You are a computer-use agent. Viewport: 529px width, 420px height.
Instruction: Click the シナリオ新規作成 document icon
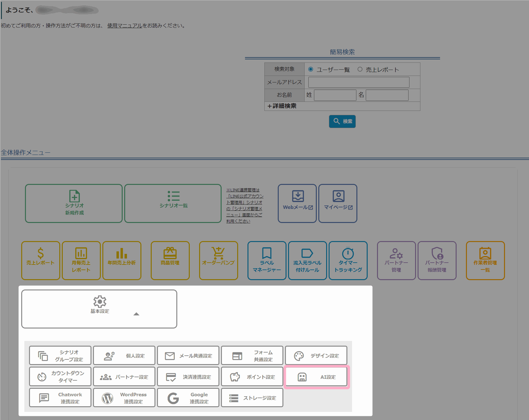coord(74,196)
